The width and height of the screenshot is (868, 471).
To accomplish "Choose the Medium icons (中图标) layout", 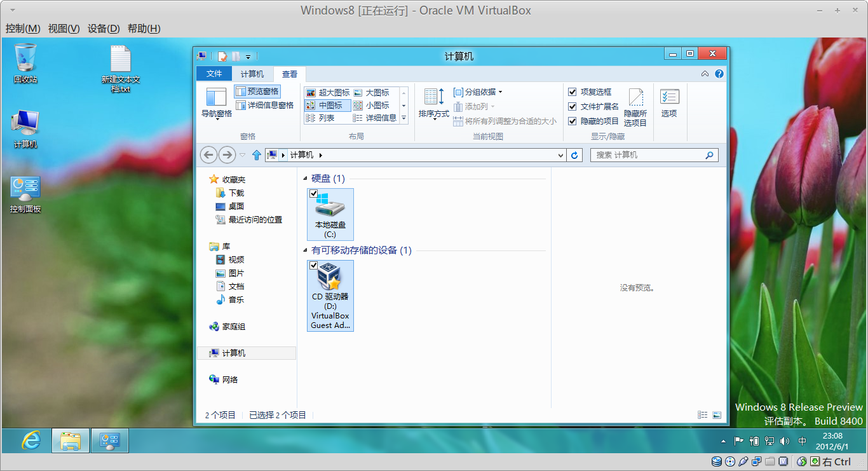I will click(x=327, y=106).
